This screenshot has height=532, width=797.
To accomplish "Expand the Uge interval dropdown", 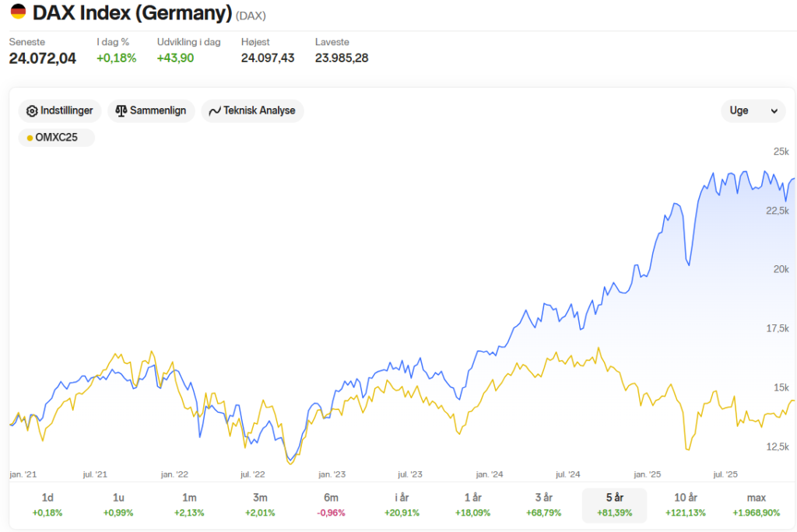I will point(753,110).
